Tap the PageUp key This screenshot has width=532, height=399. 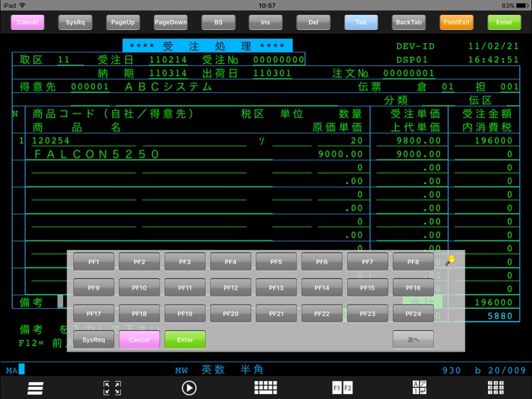pos(123,23)
